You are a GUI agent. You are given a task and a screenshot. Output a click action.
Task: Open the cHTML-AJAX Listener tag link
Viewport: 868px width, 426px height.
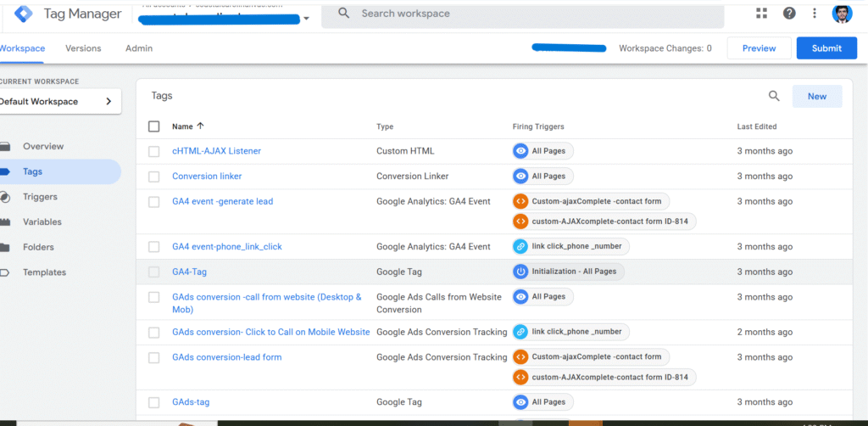point(216,151)
